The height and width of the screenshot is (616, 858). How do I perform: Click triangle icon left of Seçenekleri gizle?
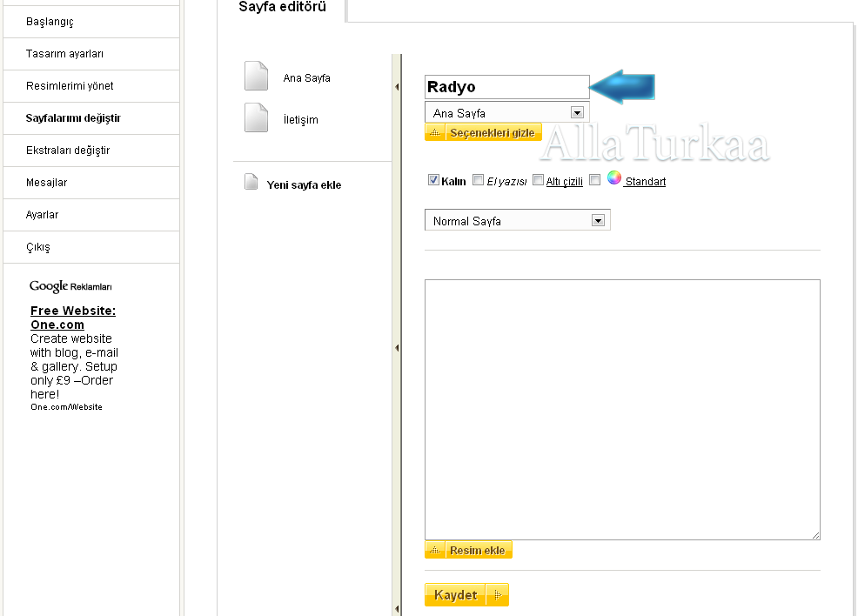435,133
